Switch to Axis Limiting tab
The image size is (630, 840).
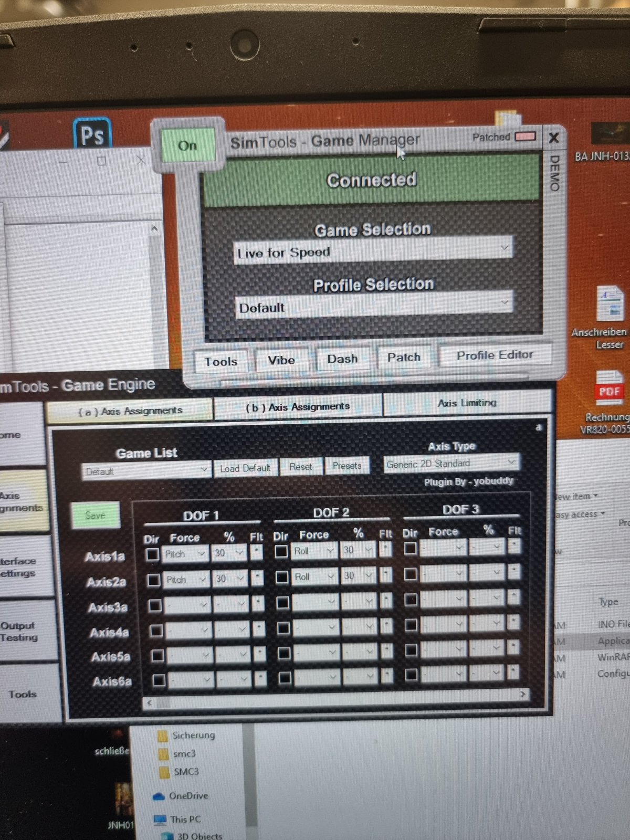coord(467,403)
